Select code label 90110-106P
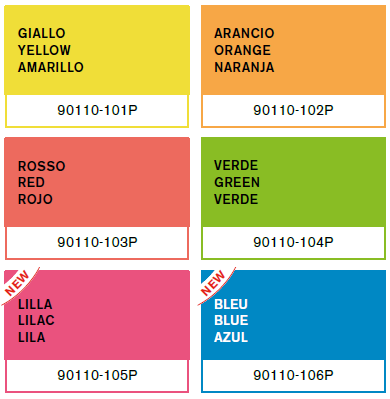 pos(293,375)
